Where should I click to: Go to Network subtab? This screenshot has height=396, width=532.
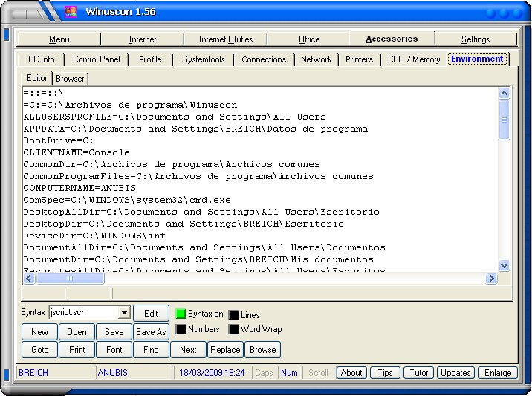[x=317, y=59]
